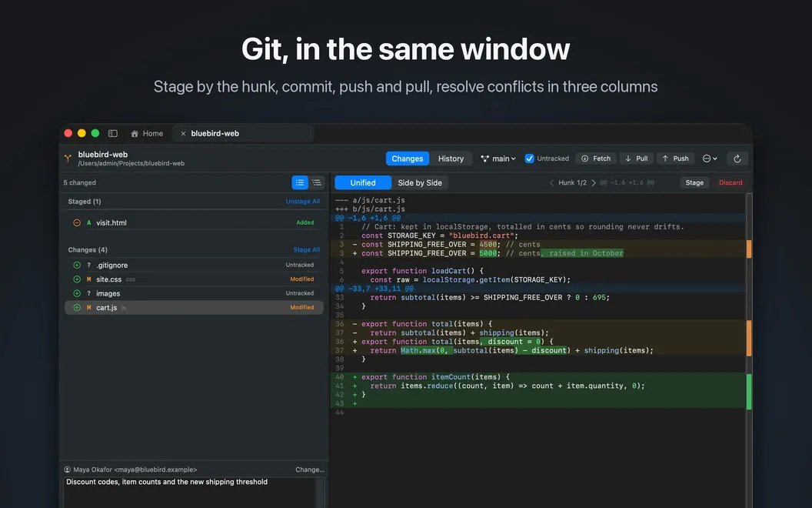Click the Modified status on site.css
Viewport: 812px width, 508px height.
coord(302,279)
